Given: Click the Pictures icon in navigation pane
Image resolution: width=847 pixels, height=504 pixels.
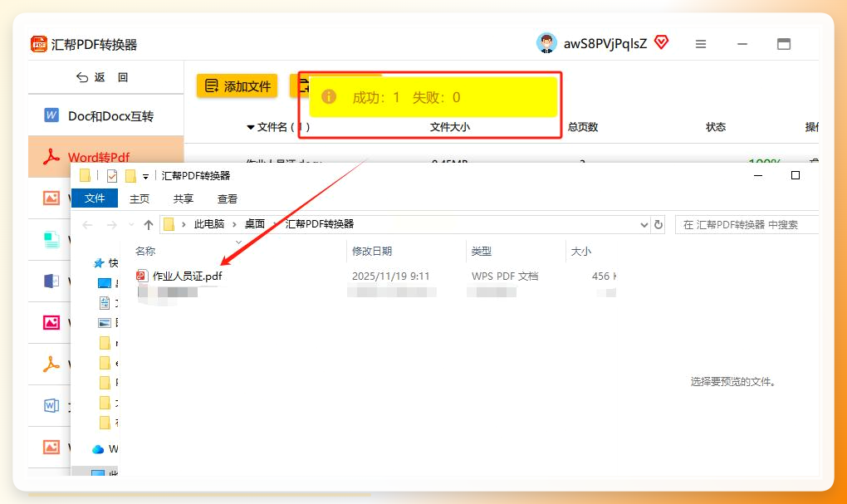Looking at the screenshot, I should coord(105,323).
